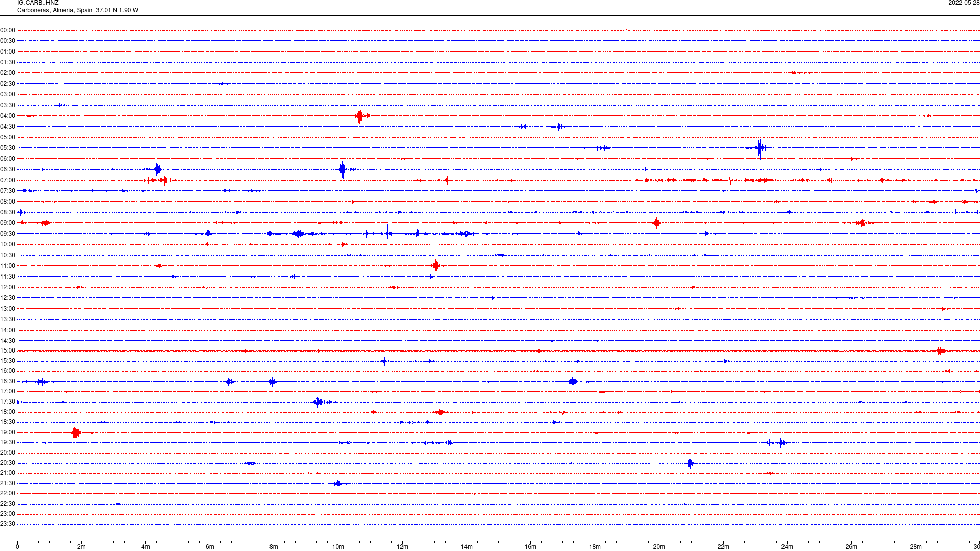Select the 10m tick label on time axis

coord(338,547)
